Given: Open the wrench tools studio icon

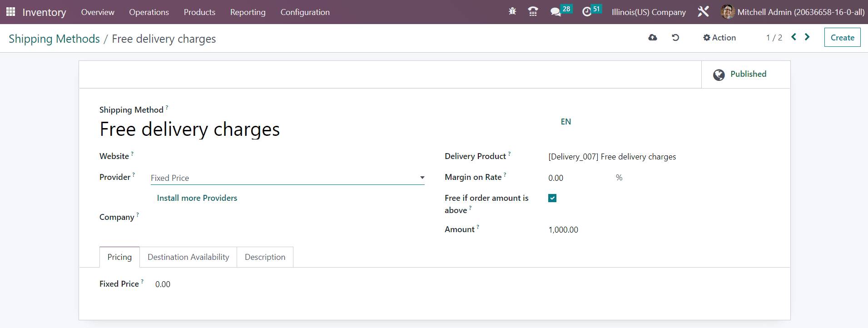Looking at the screenshot, I should point(703,12).
